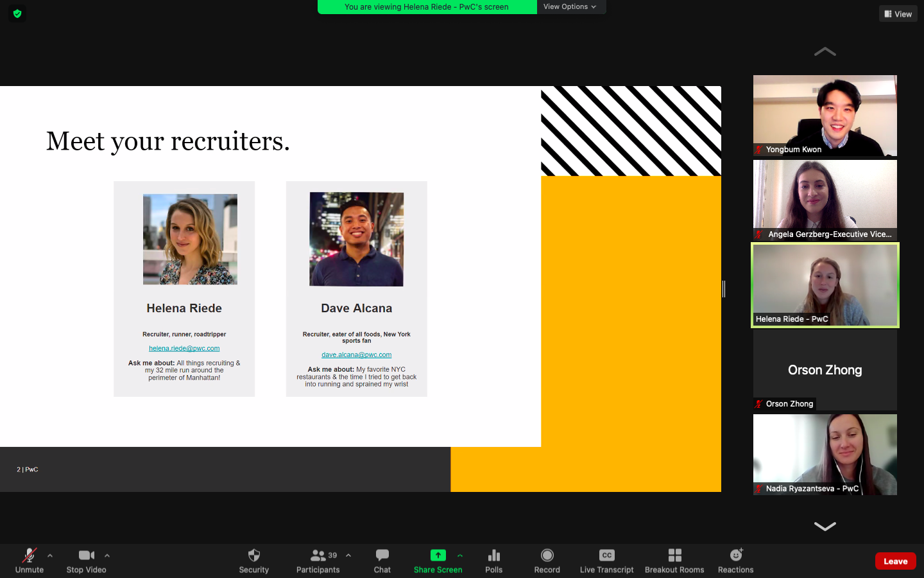Select Orson Zhong's participant tile
924x578 pixels.
point(825,370)
